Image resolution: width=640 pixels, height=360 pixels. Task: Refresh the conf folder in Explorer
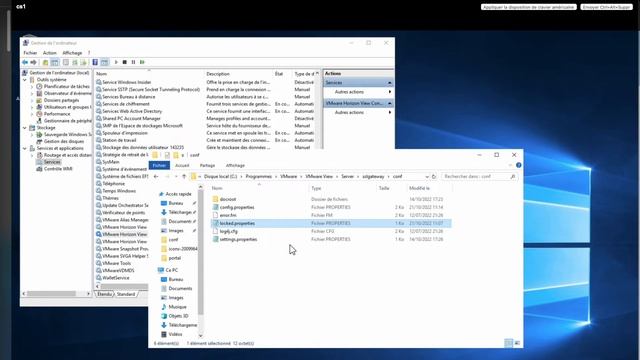click(x=434, y=176)
